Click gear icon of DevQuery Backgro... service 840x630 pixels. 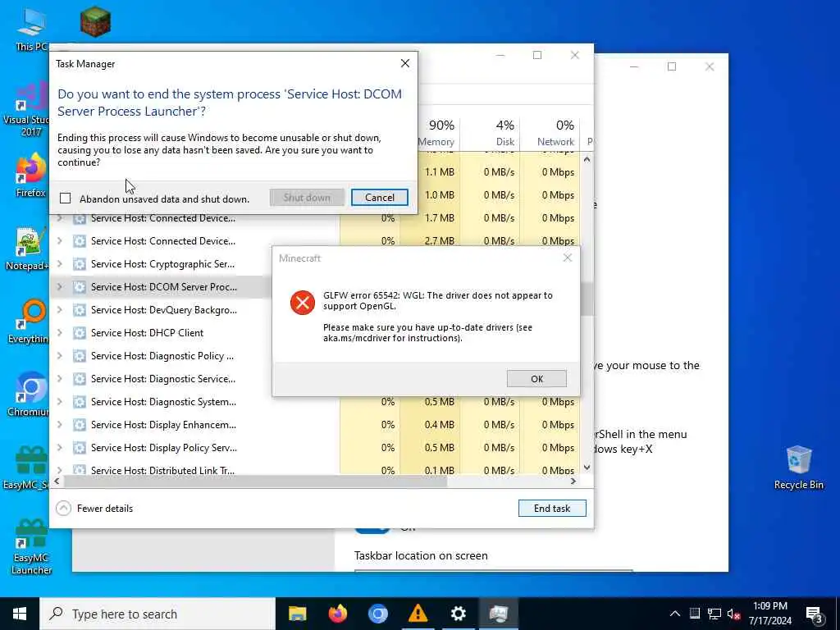[x=80, y=309]
